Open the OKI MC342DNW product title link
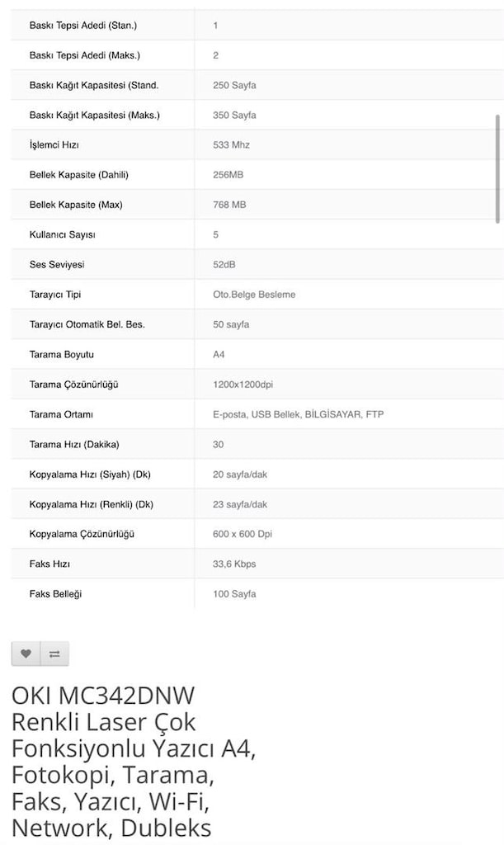This screenshot has height=845, width=504. click(134, 761)
